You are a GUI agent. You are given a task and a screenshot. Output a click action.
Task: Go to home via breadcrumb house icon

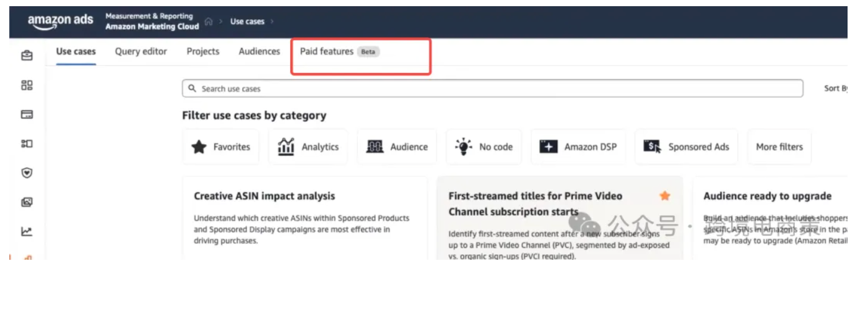[209, 22]
